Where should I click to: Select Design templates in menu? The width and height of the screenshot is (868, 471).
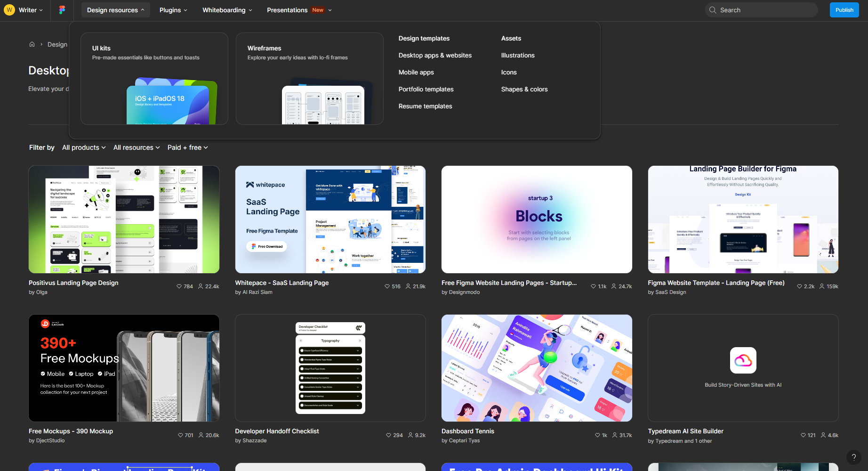pyautogui.click(x=424, y=38)
